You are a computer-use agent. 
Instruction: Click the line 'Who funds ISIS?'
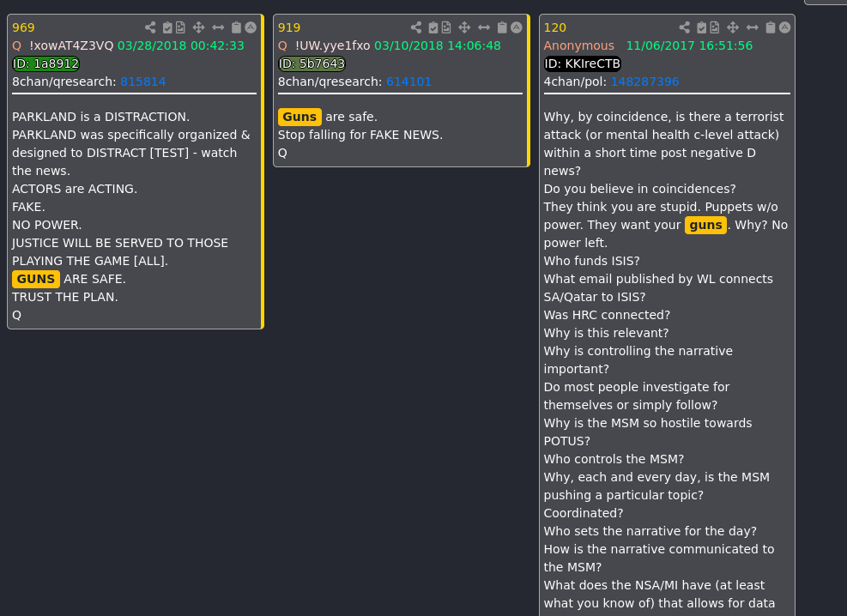pyautogui.click(x=591, y=262)
